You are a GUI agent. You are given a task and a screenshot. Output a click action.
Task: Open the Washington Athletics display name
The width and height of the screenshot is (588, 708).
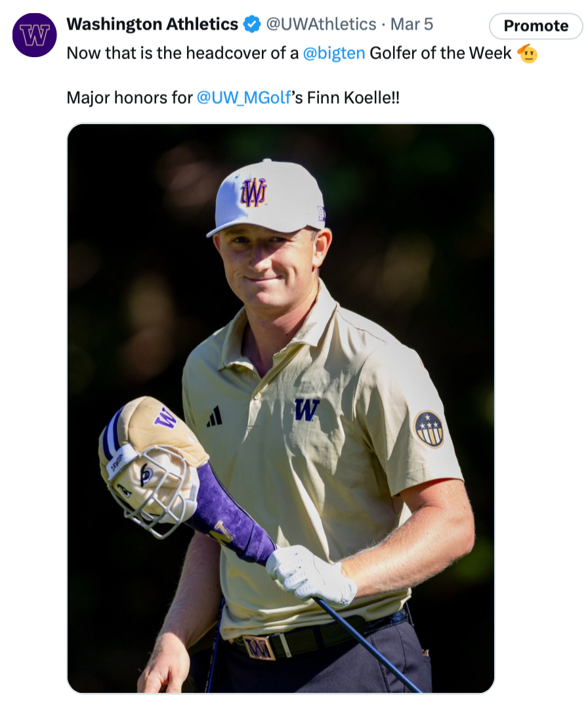coord(152,24)
